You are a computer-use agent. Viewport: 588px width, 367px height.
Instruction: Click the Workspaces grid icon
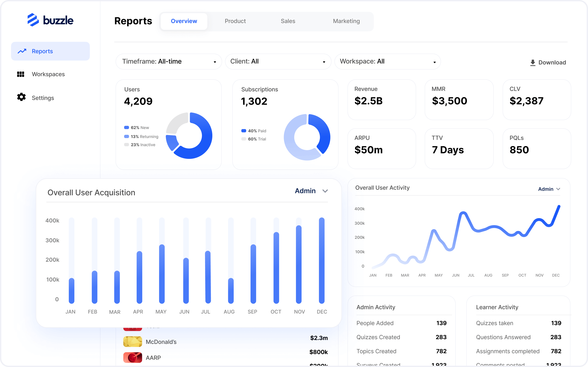[21, 74]
